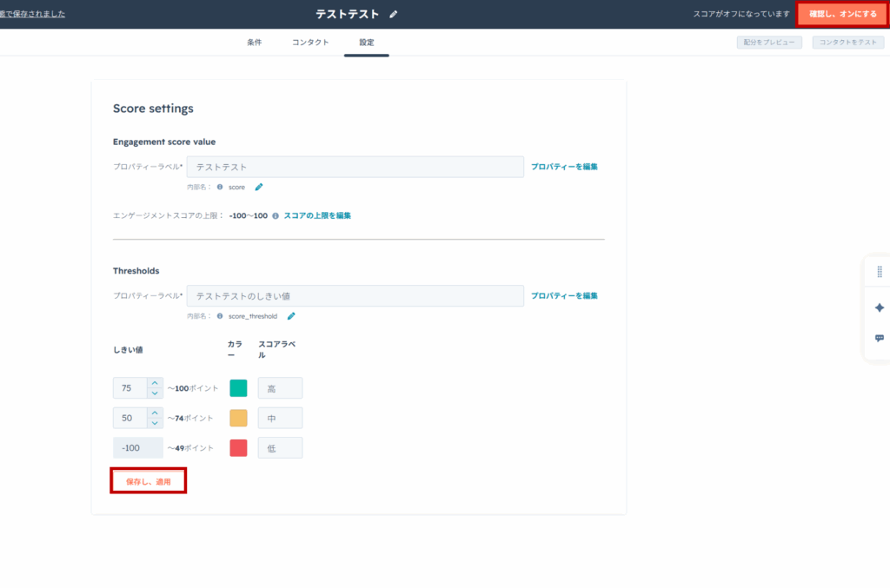Switch to the コンタクト tab
This screenshot has height=588, width=890.
pyautogui.click(x=310, y=43)
